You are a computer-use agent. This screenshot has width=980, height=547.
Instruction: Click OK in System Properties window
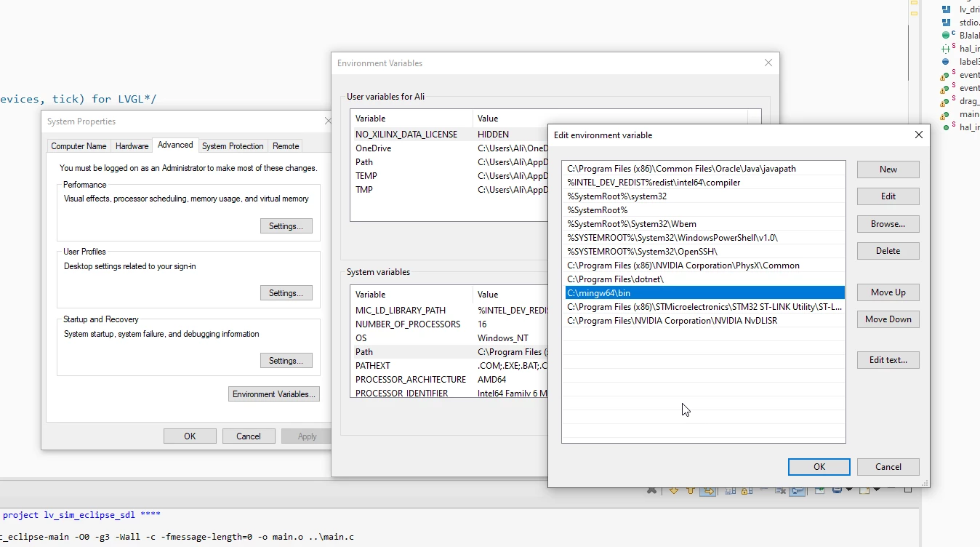tap(190, 436)
